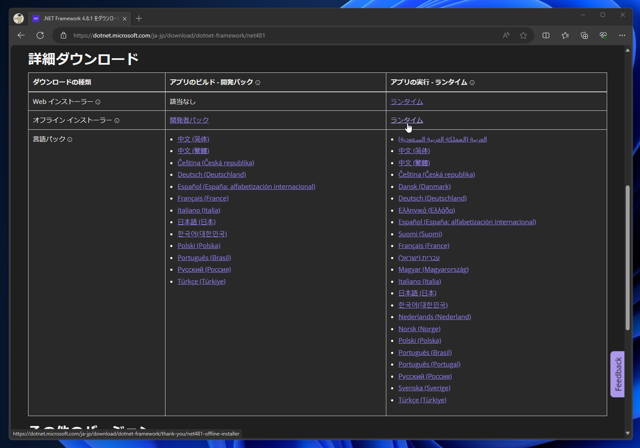This screenshot has height=448, width=640.
Task: Download dev pack Deutsch (Deutschland)
Action: tap(211, 175)
